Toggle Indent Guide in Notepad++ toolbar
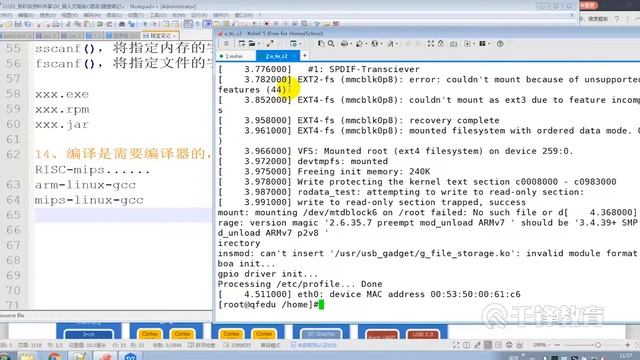Screen dimensions: 640x360 coord(207,24)
